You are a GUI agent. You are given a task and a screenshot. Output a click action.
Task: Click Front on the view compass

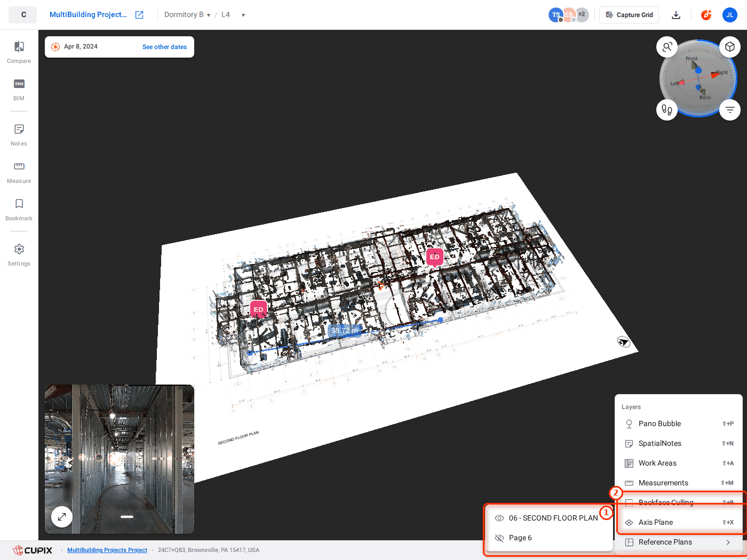[x=692, y=59]
